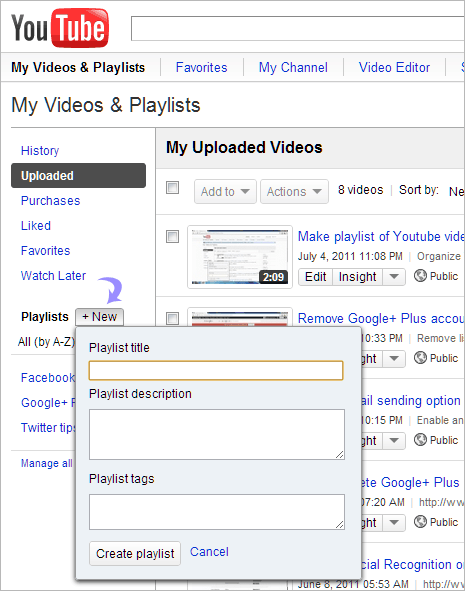Select Uploaded in sidebar
465x591 pixels.
pyautogui.click(x=78, y=176)
